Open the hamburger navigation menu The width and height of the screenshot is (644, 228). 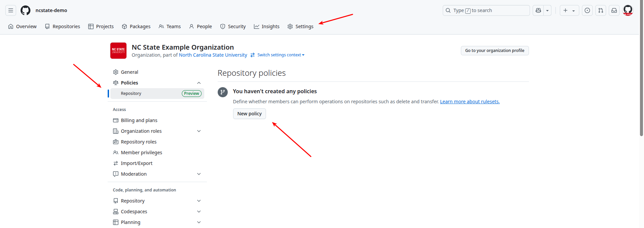[x=11, y=10]
